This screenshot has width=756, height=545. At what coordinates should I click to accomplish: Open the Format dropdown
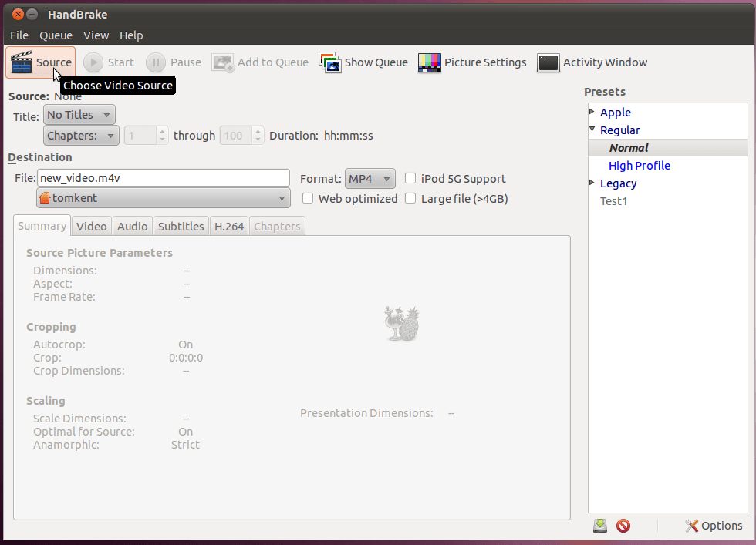tap(370, 178)
